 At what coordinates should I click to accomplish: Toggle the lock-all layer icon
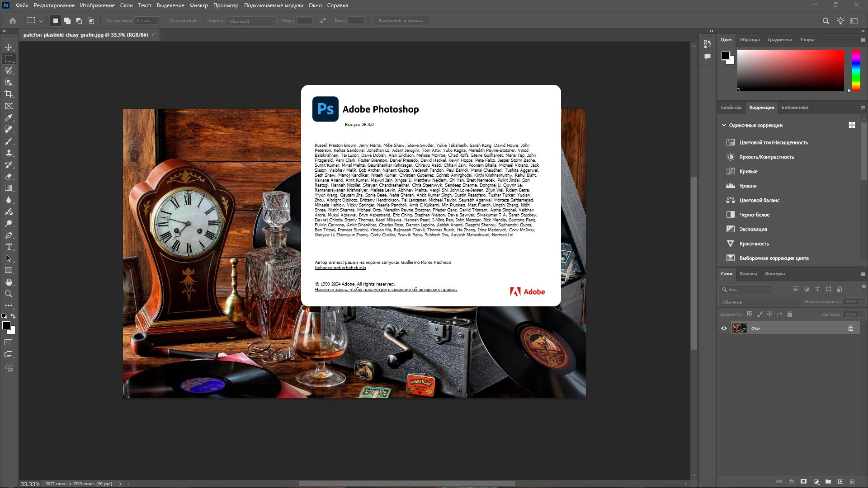point(790,314)
